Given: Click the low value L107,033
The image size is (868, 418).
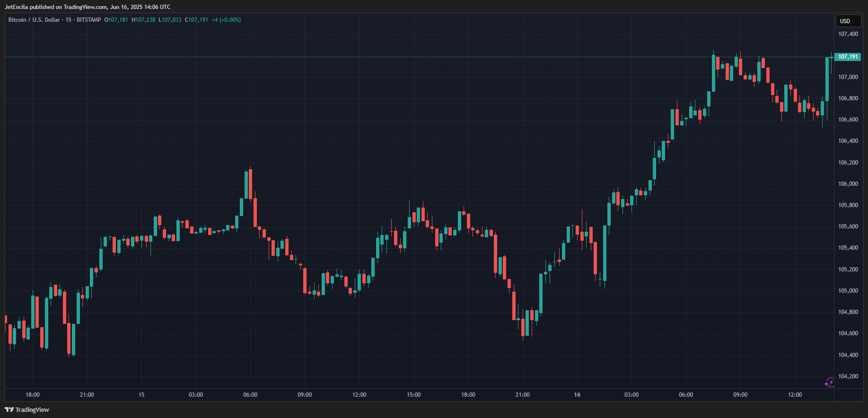Looking at the screenshot, I should (170, 20).
